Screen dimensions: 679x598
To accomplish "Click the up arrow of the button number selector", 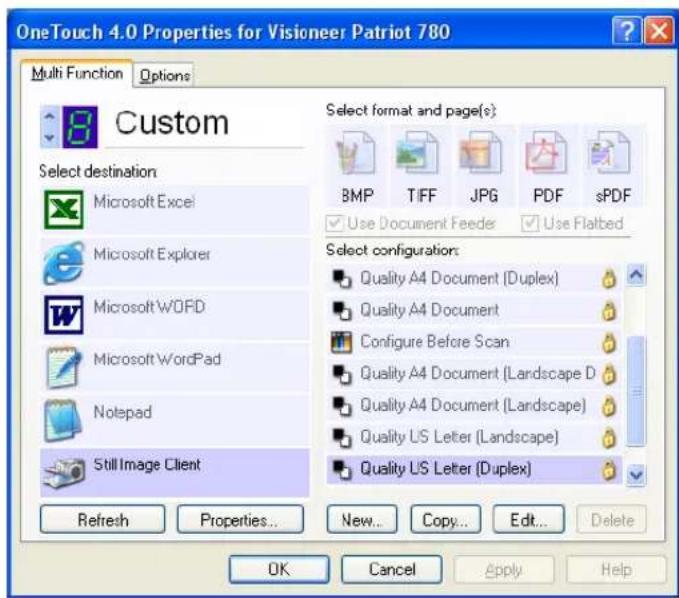I will click(50, 116).
